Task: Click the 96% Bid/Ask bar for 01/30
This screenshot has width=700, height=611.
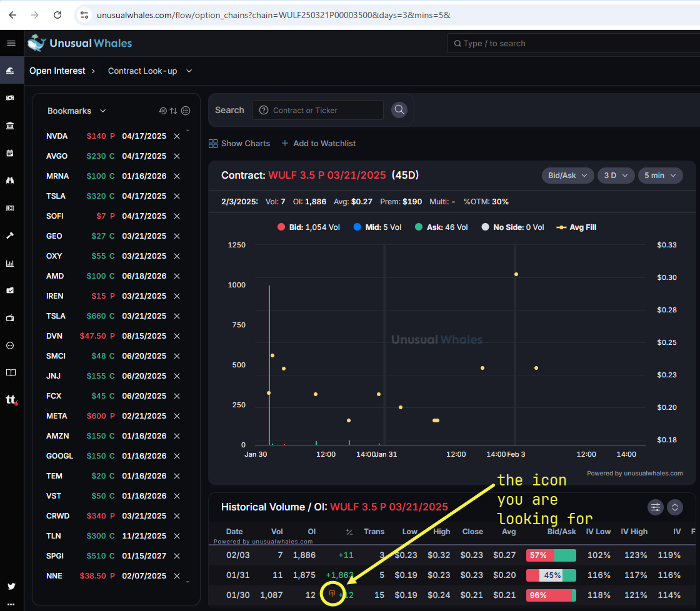Action: coord(551,595)
